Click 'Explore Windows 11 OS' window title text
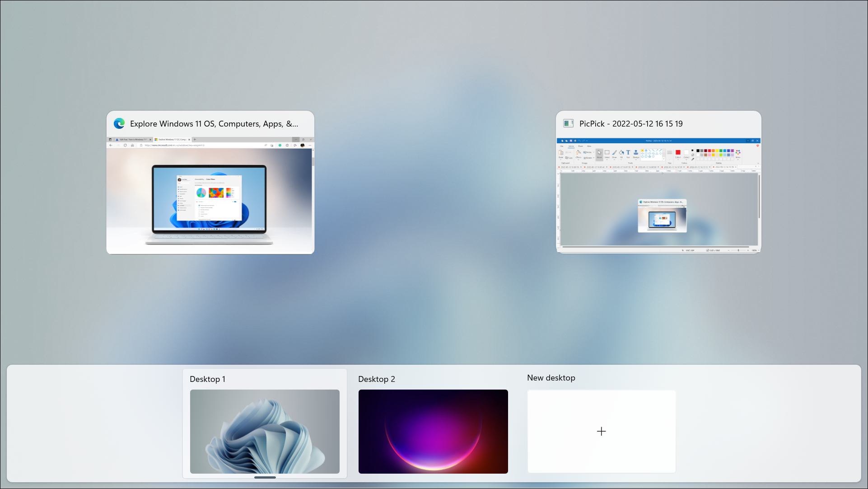 coord(214,124)
